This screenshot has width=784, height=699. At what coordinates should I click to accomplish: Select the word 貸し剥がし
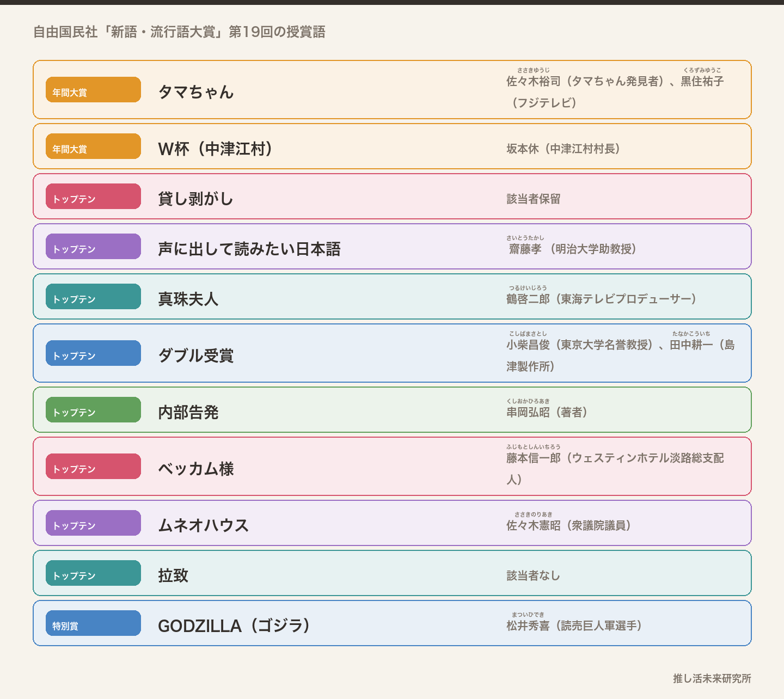[196, 199]
